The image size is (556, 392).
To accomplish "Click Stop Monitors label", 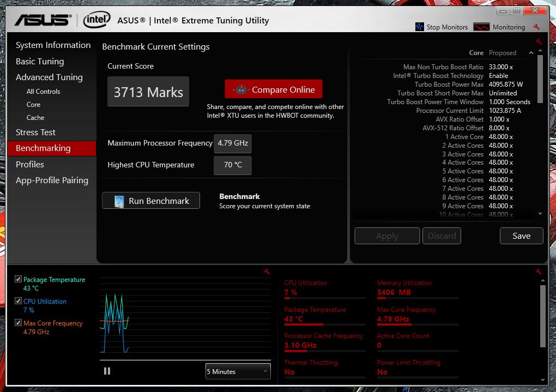I will pyautogui.click(x=447, y=27).
